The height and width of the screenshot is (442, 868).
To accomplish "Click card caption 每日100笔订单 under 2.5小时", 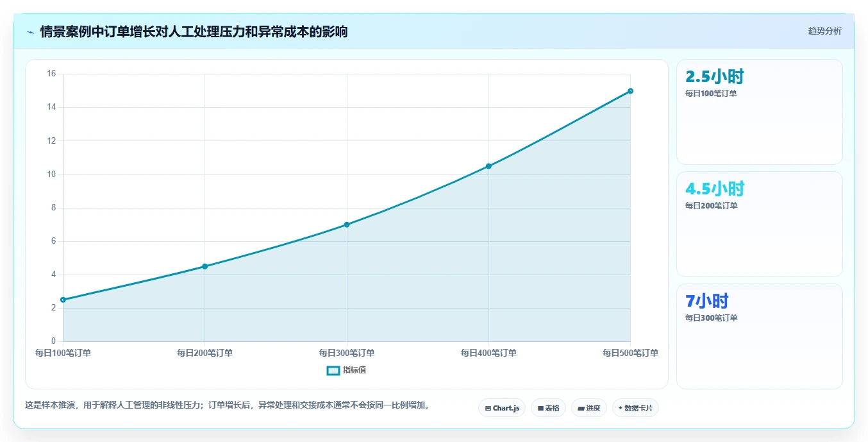I will click(x=711, y=94).
